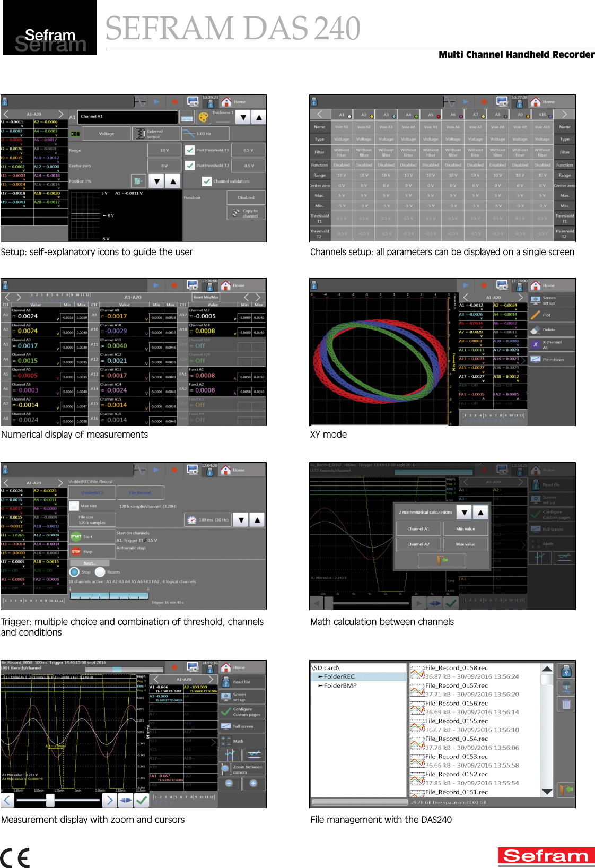Click Copy to channel button in Setup
Image resolution: width=595 pixels, height=868 pixels.
point(246,213)
